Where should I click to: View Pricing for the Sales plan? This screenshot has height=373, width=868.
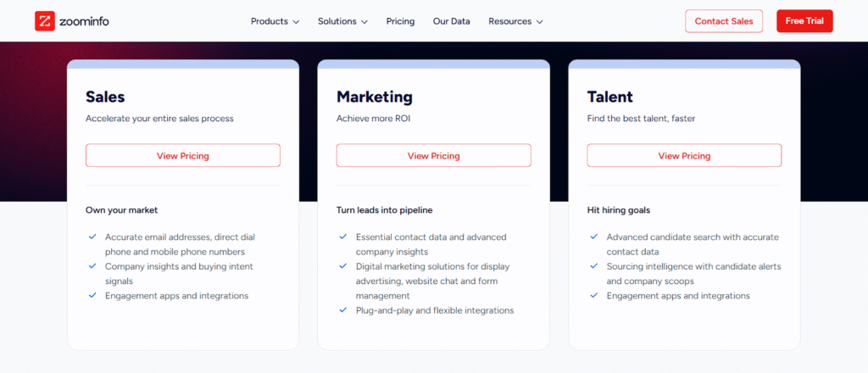click(x=183, y=156)
